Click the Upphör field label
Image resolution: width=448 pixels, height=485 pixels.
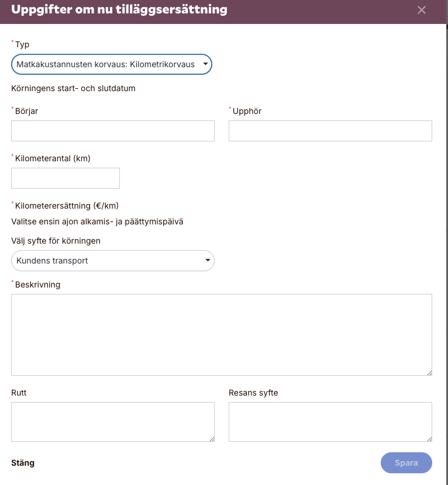pyautogui.click(x=247, y=111)
